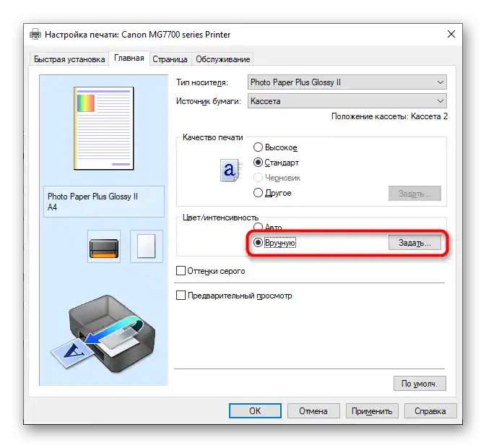
Task: Switch to the Быстрая установка tab
Action: pyautogui.click(x=69, y=59)
